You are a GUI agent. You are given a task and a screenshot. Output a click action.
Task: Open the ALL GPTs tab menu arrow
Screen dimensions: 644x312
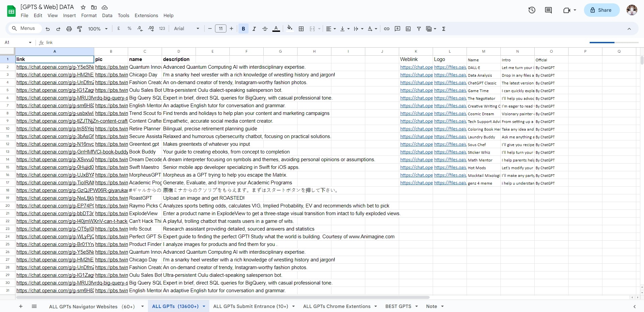(204, 306)
